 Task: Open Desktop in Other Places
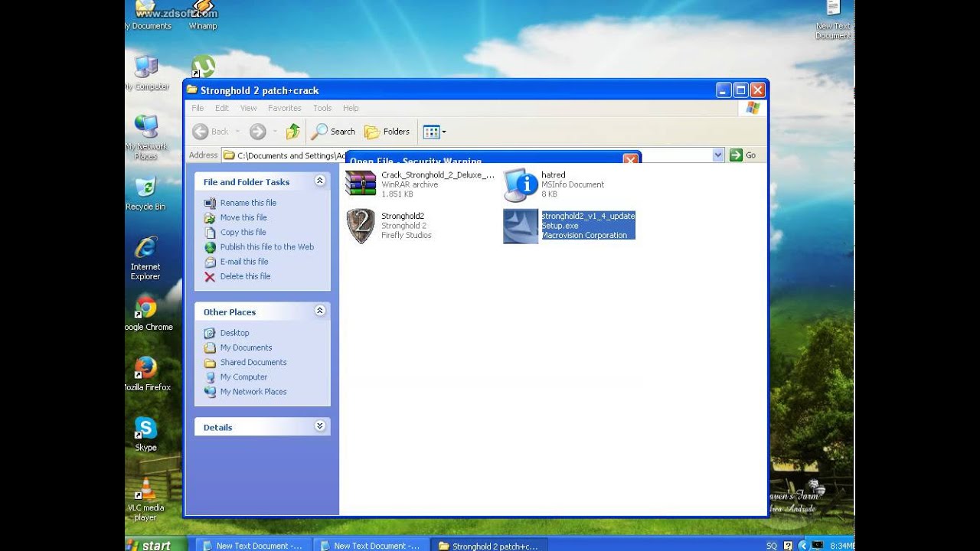234,333
